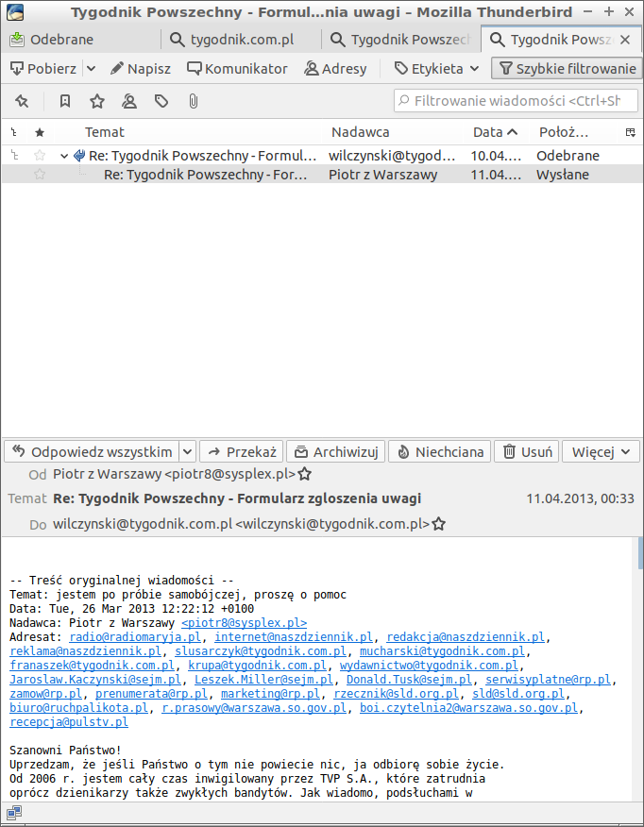The image size is (644, 827).
Task: Sort by the Data column header
Action: coord(495,132)
